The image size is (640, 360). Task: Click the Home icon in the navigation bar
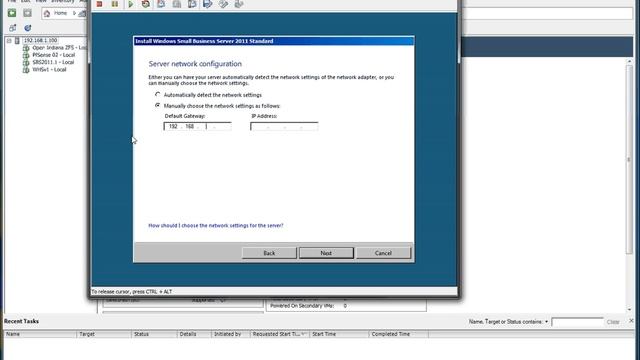click(x=47, y=13)
